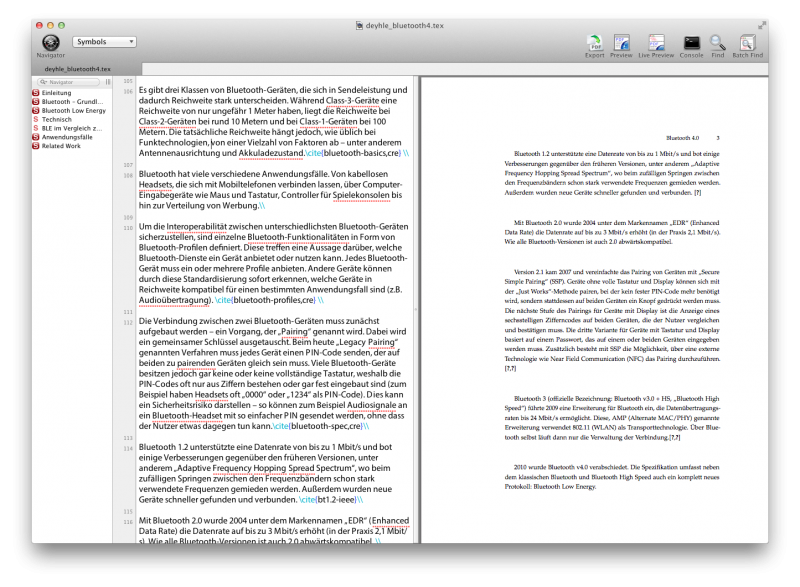Enter full screen with title bar arrows icon

[x=762, y=25]
